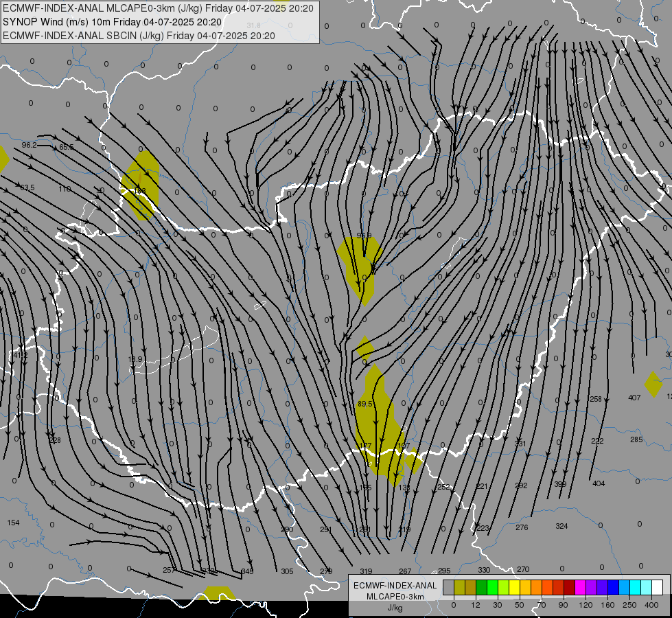Click the map value '96.2'
Viewport: 672px width, 618px height.
pos(29,145)
